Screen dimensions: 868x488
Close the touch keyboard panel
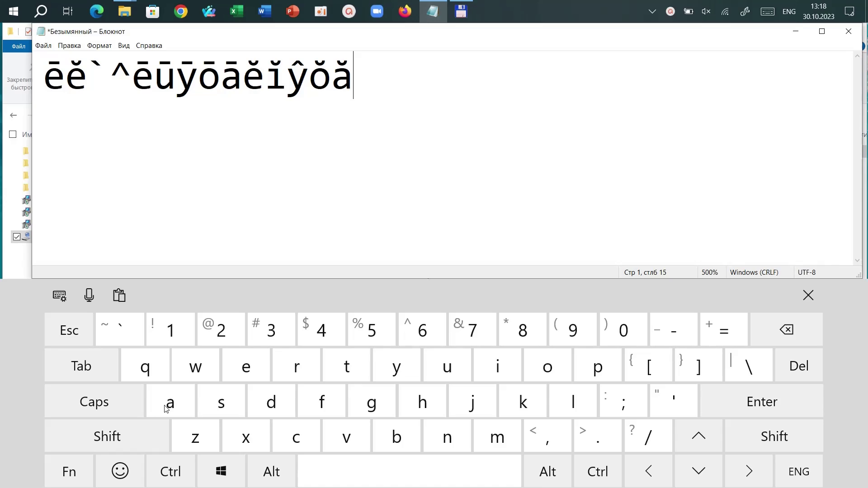pyautogui.click(x=808, y=296)
